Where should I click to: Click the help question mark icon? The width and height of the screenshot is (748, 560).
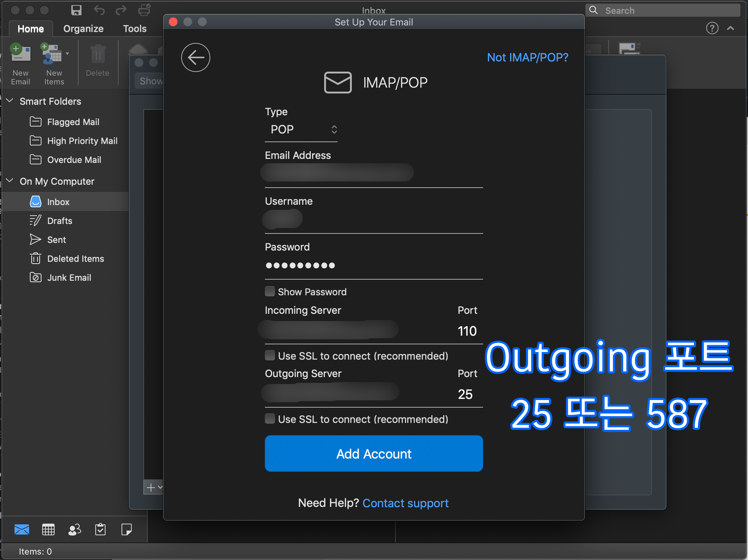[x=712, y=28]
